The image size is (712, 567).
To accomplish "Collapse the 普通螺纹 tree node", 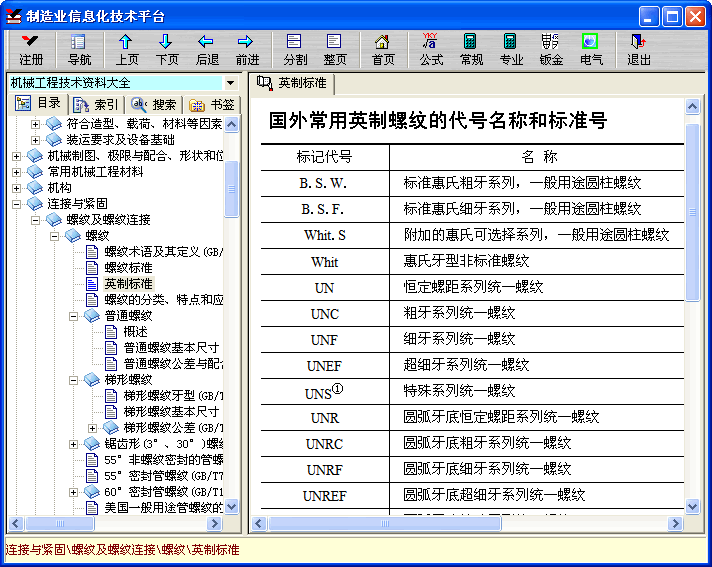I will pyautogui.click(x=74, y=316).
